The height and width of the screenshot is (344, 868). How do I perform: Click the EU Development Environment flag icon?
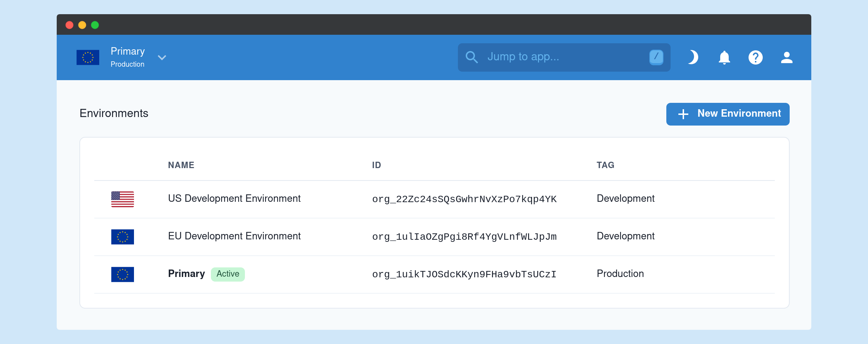[x=123, y=237]
